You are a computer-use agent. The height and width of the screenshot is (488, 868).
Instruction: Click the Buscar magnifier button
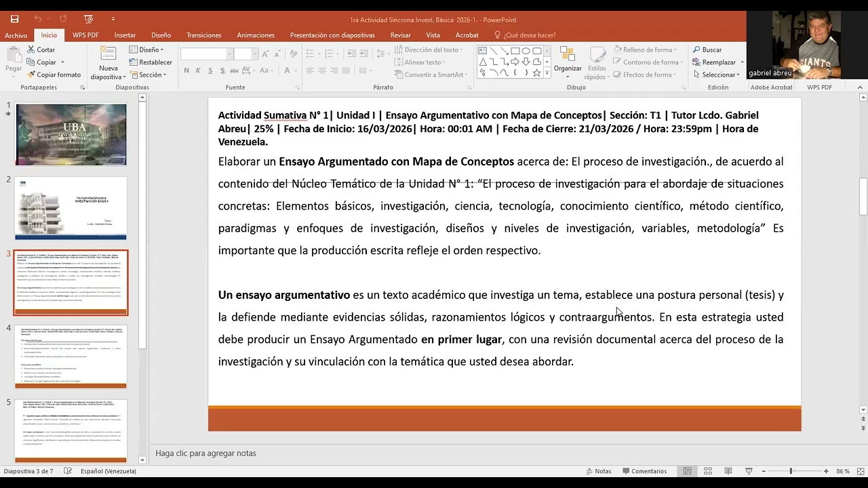(x=707, y=49)
